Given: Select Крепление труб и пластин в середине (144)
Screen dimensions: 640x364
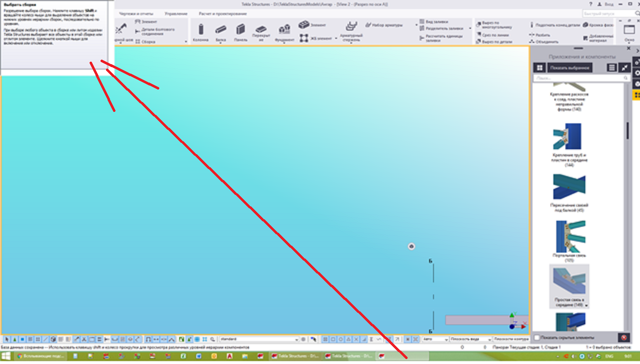Looking at the screenshot, I should tap(570, 145).
